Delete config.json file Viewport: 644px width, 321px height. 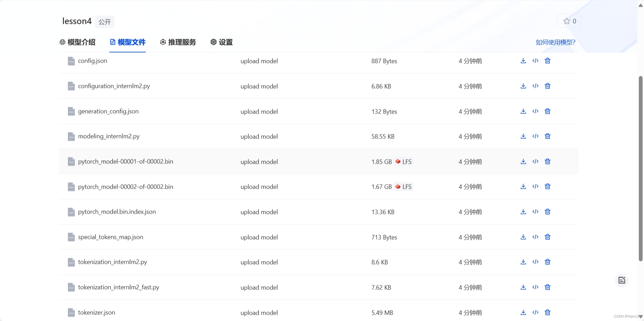(x=547, y=61)
